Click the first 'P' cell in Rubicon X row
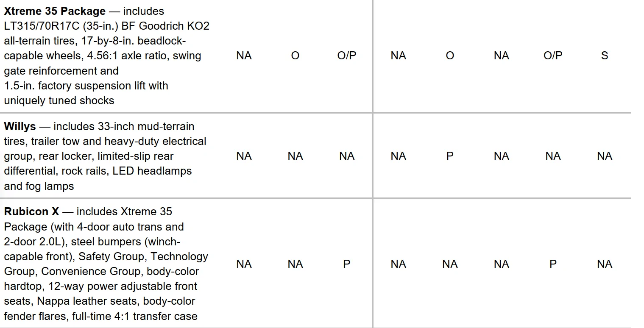 (347, 264)
